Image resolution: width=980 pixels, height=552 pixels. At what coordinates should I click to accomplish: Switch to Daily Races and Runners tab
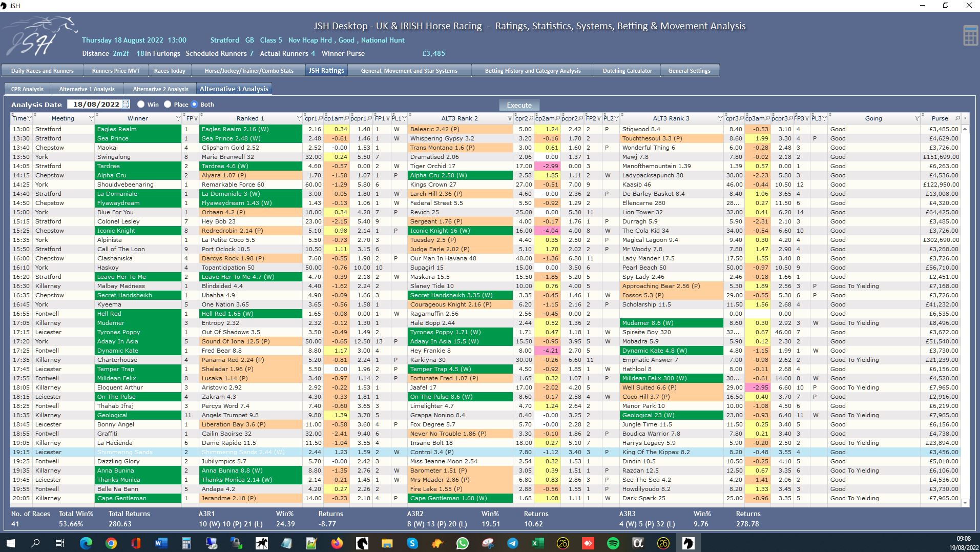[x=43, y=71]
